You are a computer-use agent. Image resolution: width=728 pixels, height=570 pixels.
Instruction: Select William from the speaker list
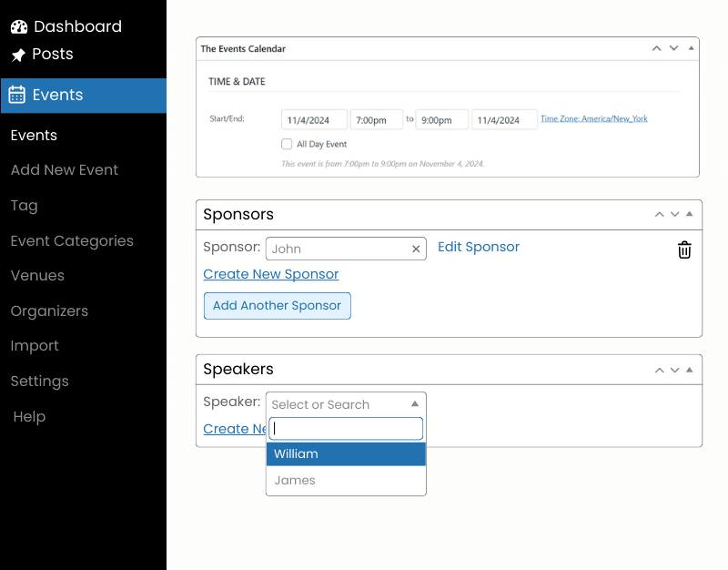click(346, 453)
